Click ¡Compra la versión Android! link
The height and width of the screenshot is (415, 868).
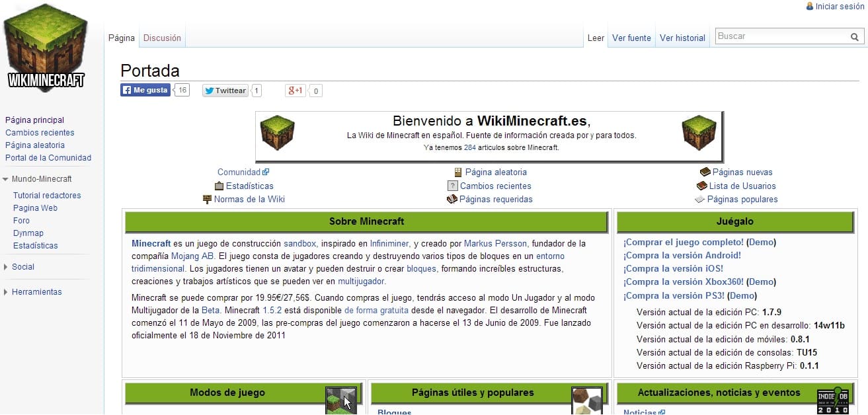tap(682, 256)
